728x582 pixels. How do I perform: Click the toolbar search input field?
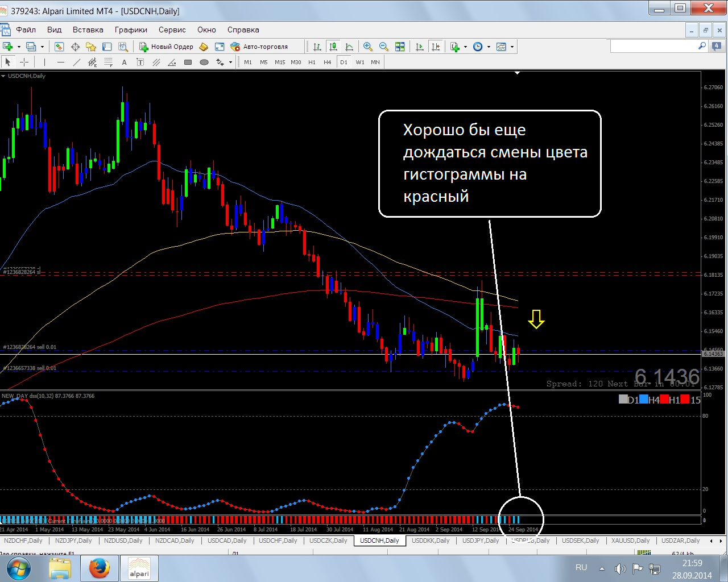[x=653, y=46]
